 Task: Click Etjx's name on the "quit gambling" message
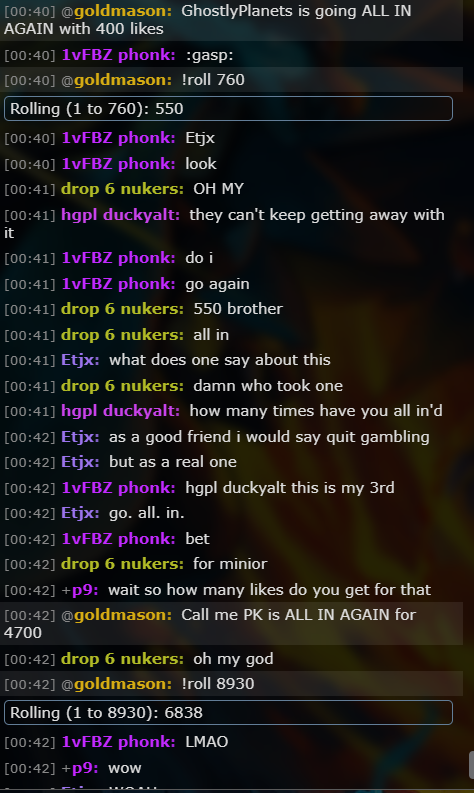tap(80, 436)
